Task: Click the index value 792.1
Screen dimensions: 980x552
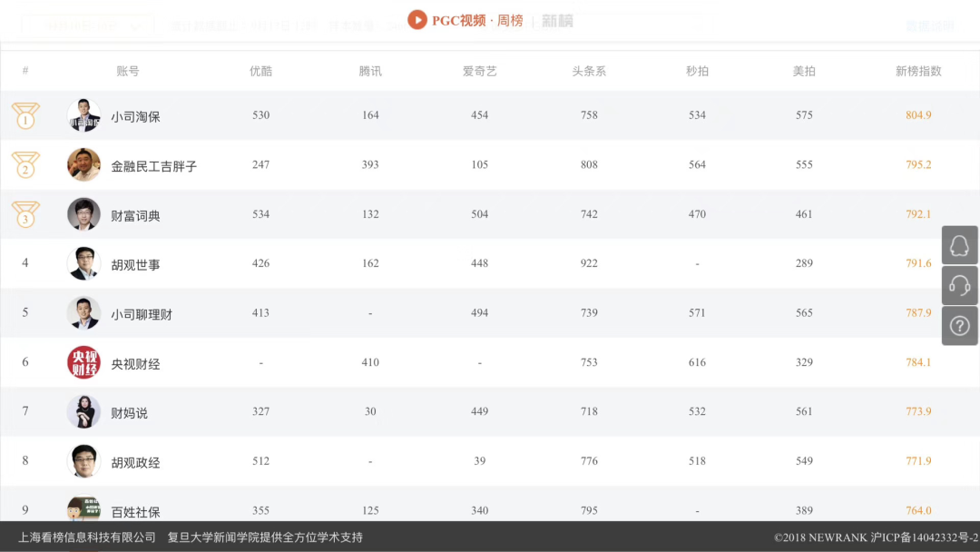Action: [918, 213]
